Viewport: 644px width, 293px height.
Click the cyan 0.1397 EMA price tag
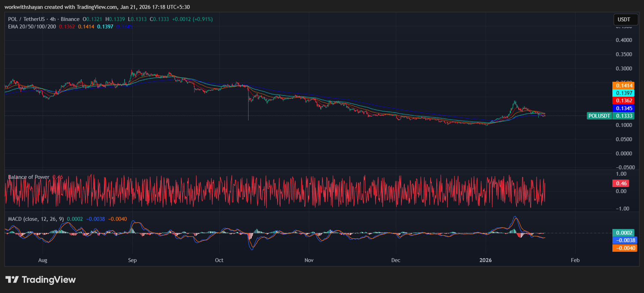[624, 93]
